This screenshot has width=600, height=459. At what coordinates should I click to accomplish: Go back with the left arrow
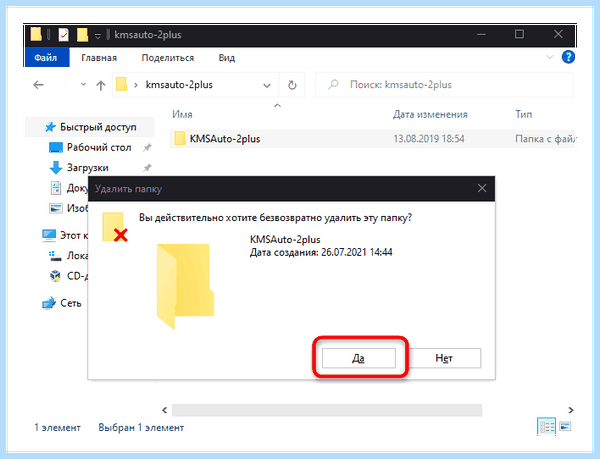click(x=38, y=85)
